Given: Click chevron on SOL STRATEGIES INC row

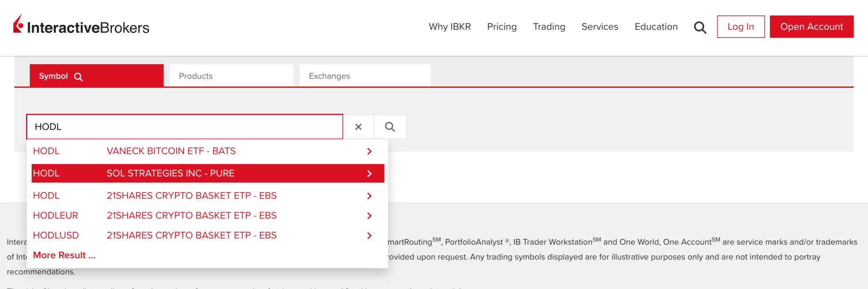Looking at the screenshot, I should tap(369, 173).
